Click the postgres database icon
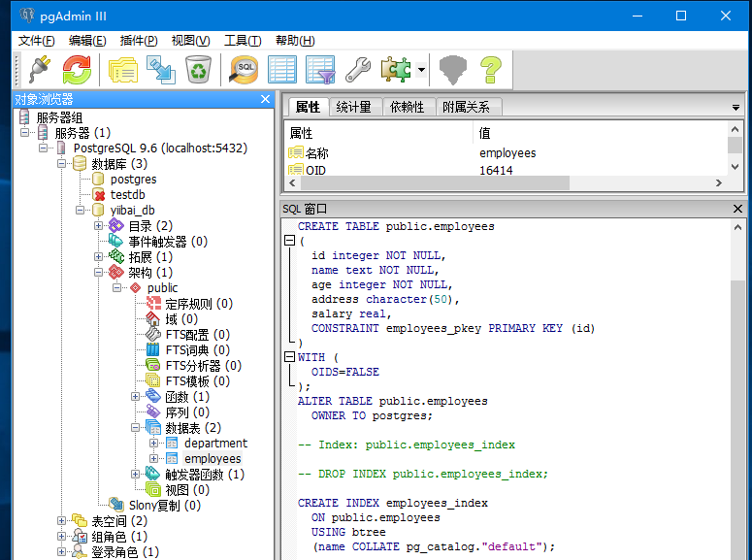The height and width of the screenshot is (560, 752). click(98, 179)
